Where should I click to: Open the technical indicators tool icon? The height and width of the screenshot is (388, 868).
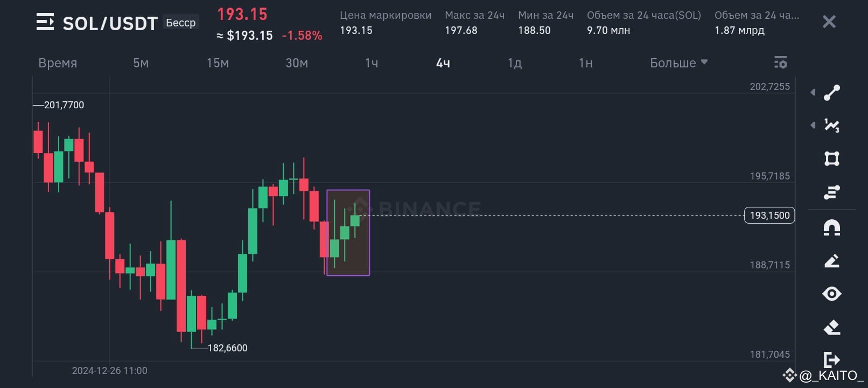click(832, 126)
